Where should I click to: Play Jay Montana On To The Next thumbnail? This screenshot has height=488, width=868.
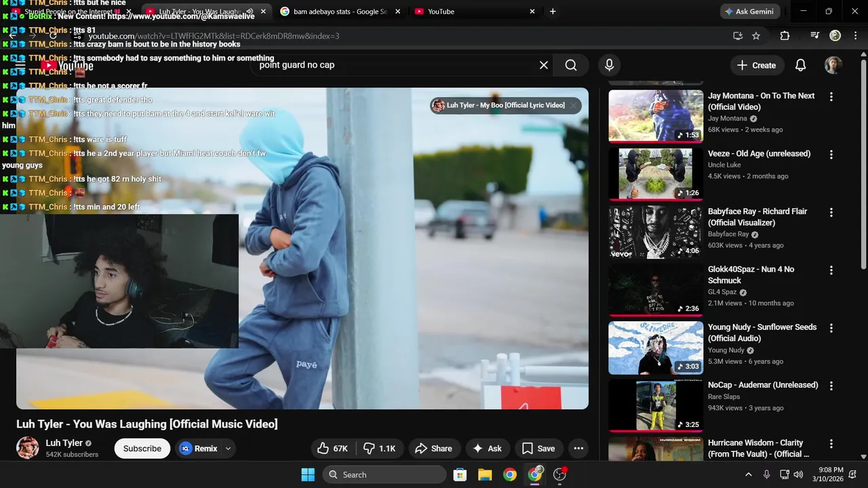pos(656,116)
